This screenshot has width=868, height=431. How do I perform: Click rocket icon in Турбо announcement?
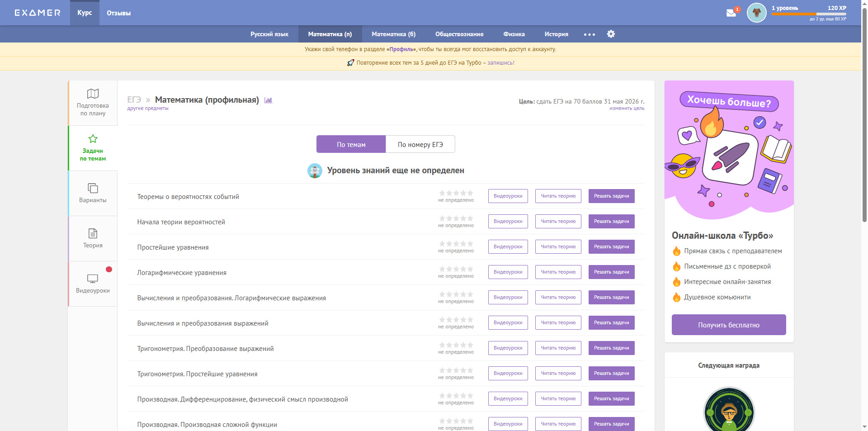(350, 63)
